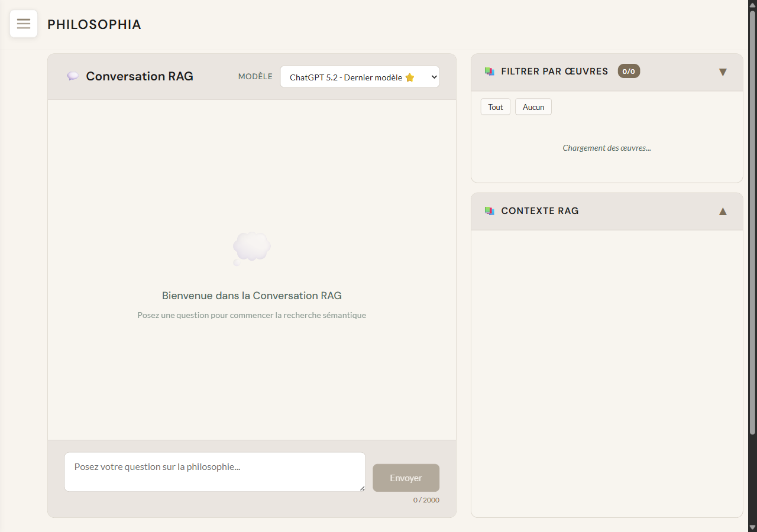
Task: Click the books icon beside Filtrer par œuvres
Action: coord(489,72)
